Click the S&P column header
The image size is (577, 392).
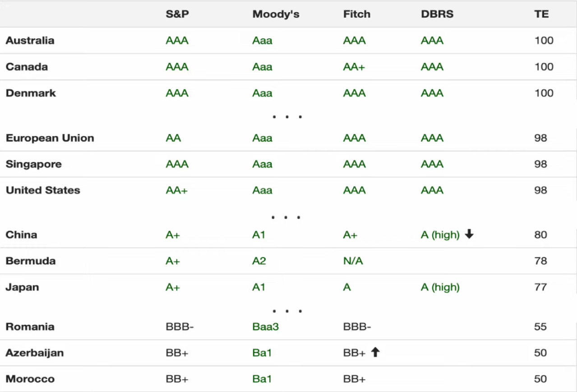(x=177, y=14)
